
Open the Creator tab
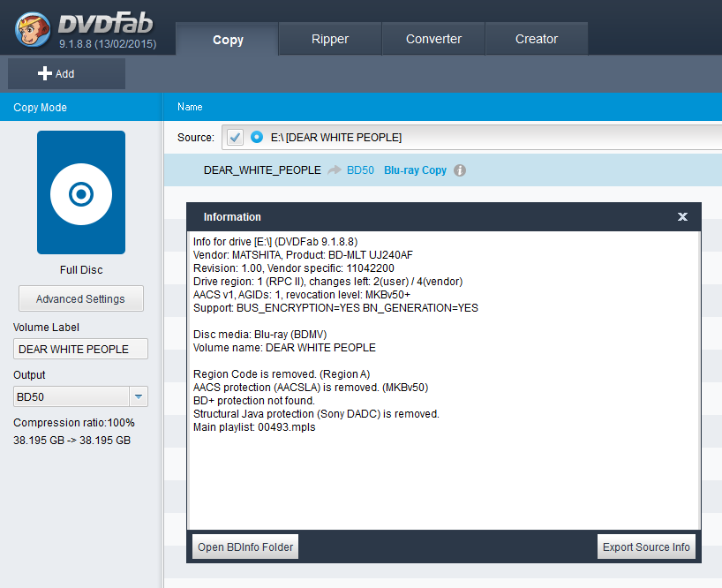point(537,39)
